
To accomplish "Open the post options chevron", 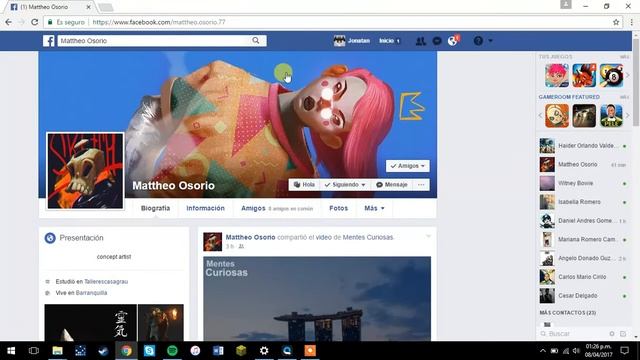I will pos(428,236).
